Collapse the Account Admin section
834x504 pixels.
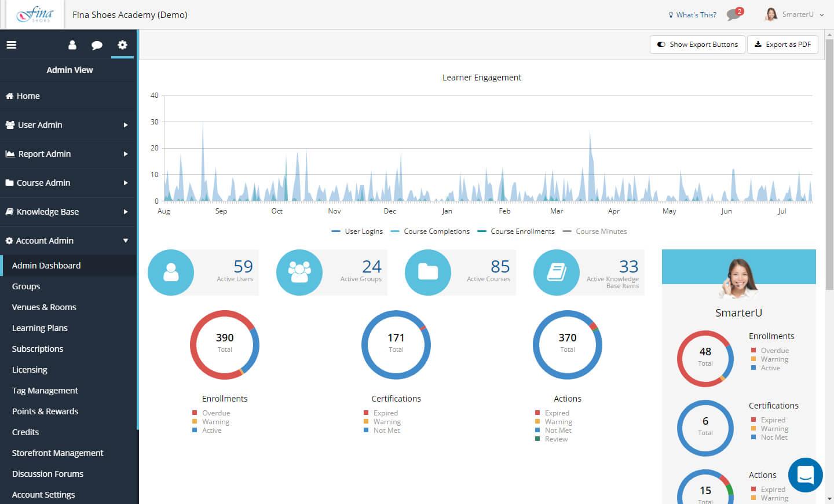pyautogui.click(x=68, y=241)
